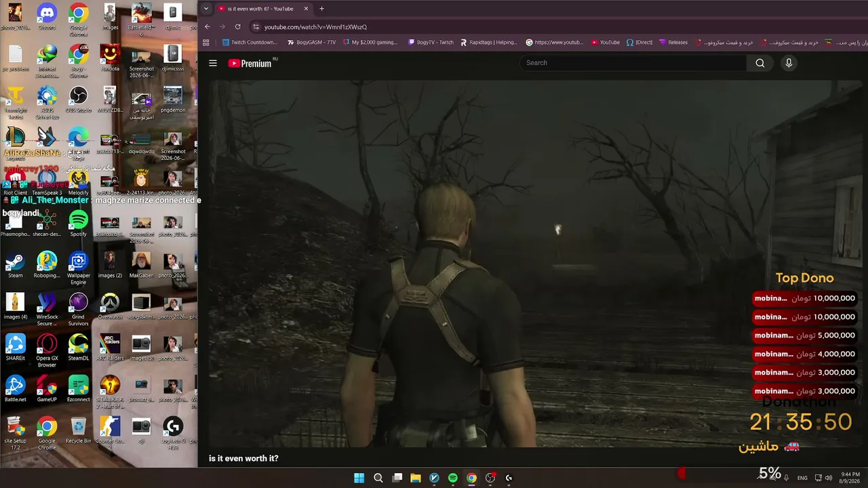Switch to Chrome on the taskbar
Image resolution: width=868 pixels, height=488 pixels.
[471, 478]
